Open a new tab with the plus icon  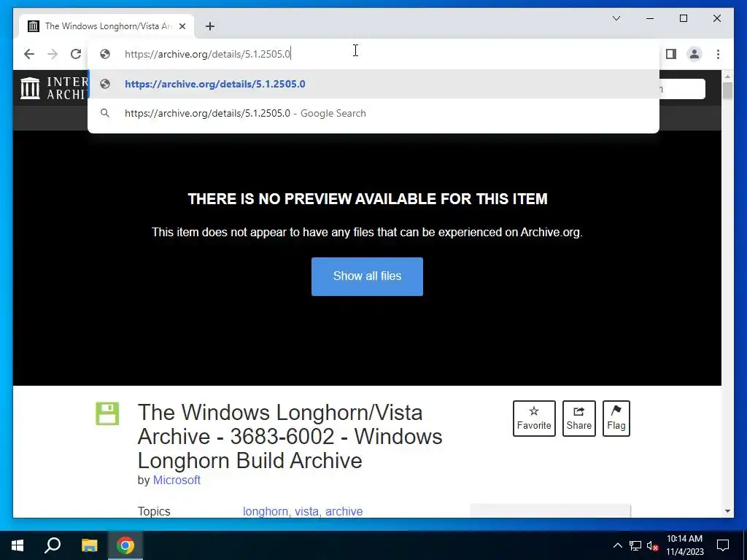(210, 26)
